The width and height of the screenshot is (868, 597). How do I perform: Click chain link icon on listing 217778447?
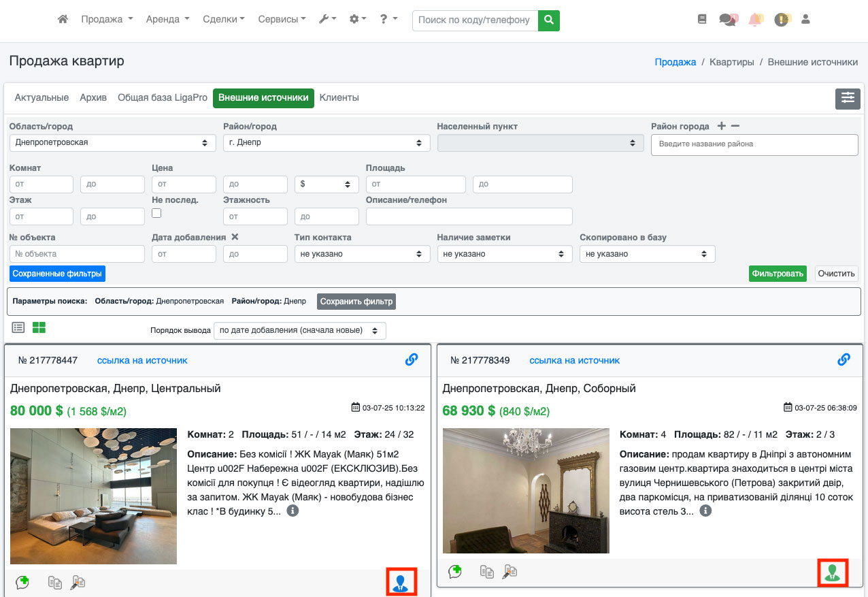412,360
